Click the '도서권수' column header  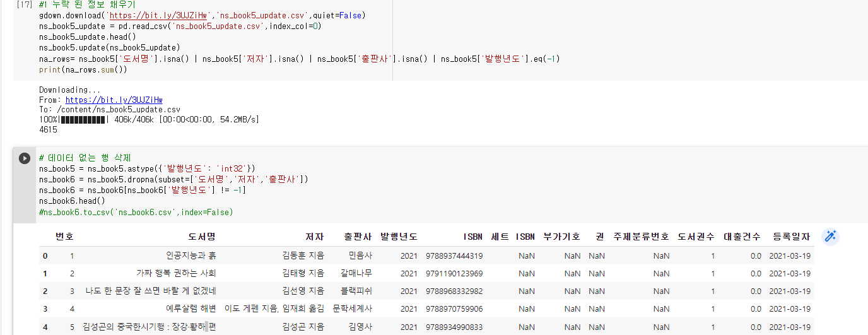pos(696,237)
